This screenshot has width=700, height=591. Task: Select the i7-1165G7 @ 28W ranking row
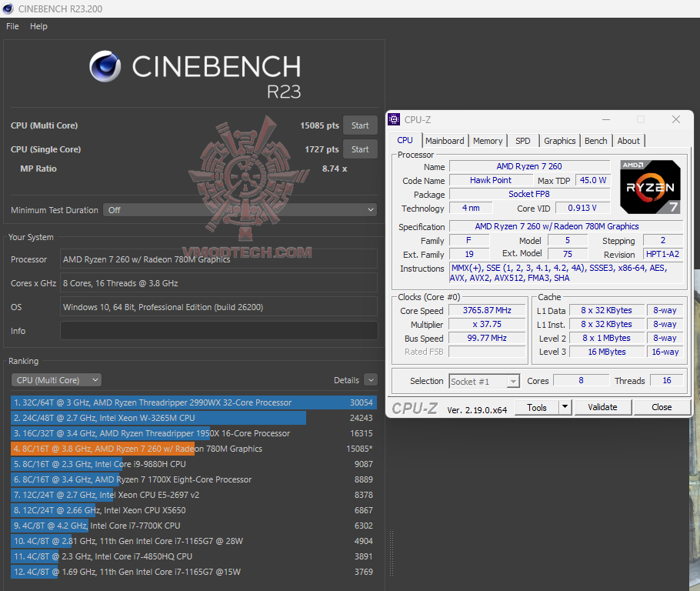(x=194, y=541)
